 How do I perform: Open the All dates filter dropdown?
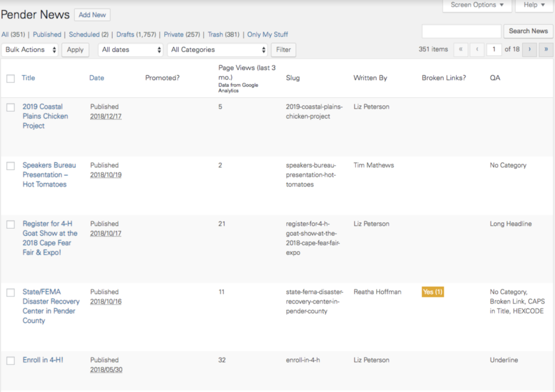pyautogui.click(x=131, y=49)
